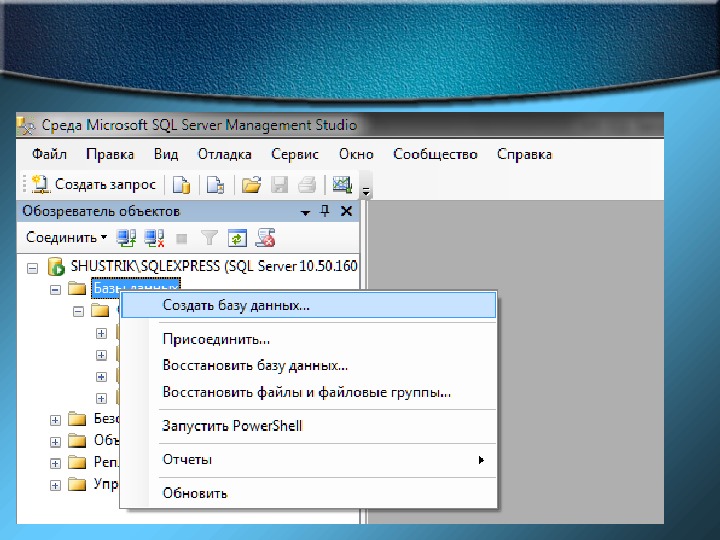This screenshot has width=720, height=540.
Task: Open the toolbar options overflow arrow
Action: click(x=366, y=191)
